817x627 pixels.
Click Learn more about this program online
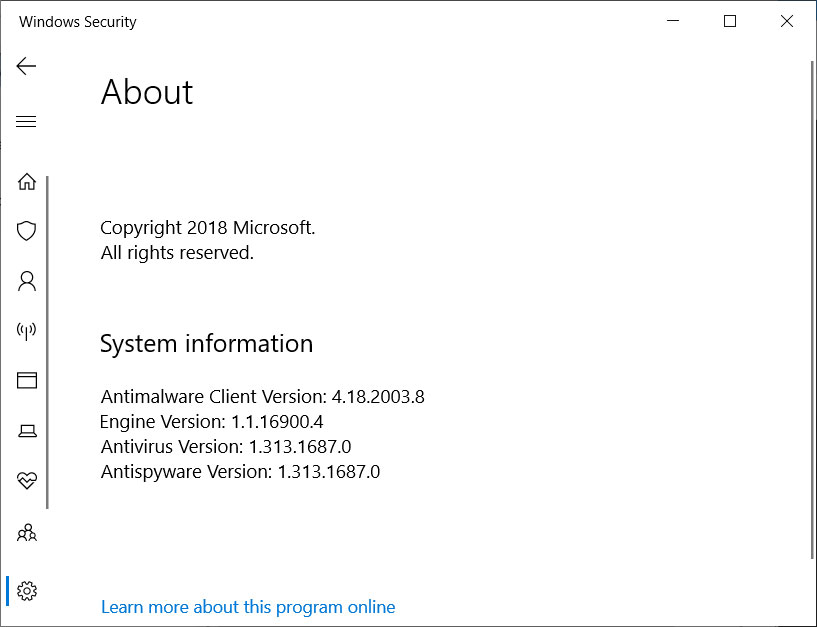coord(248,607)
